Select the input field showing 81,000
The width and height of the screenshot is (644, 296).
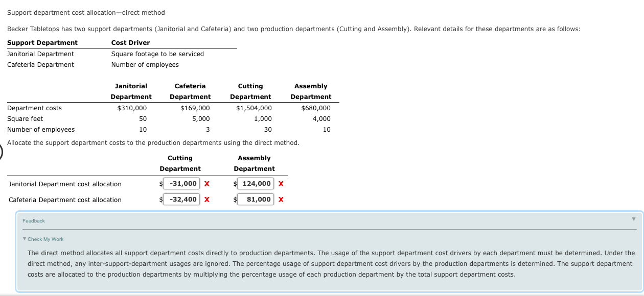point(255,199)
